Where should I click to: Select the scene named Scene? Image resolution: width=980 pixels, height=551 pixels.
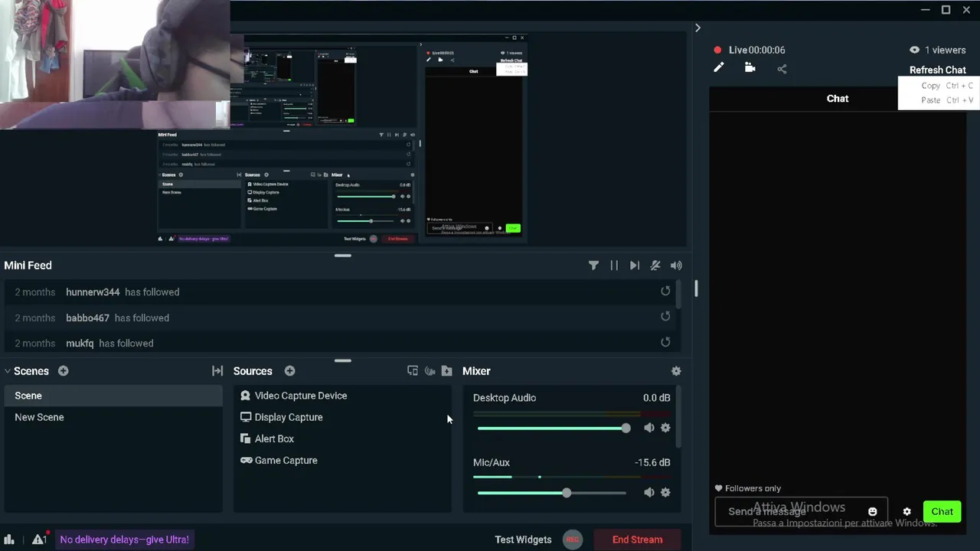[x=113, y=396]
